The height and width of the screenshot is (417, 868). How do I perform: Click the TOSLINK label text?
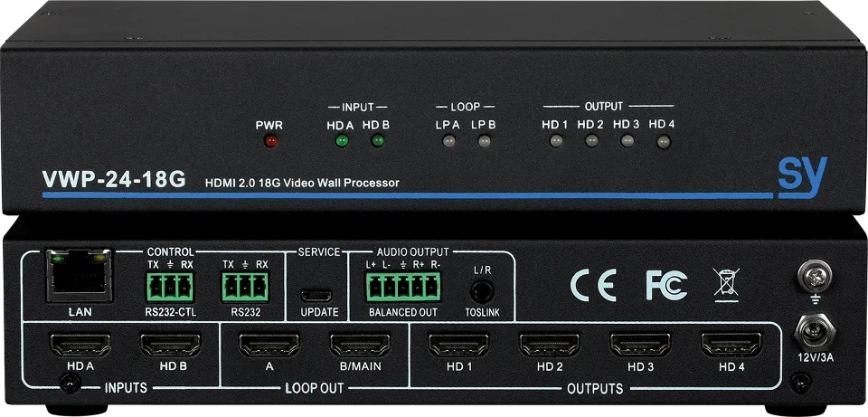click(x=482, y=313)
